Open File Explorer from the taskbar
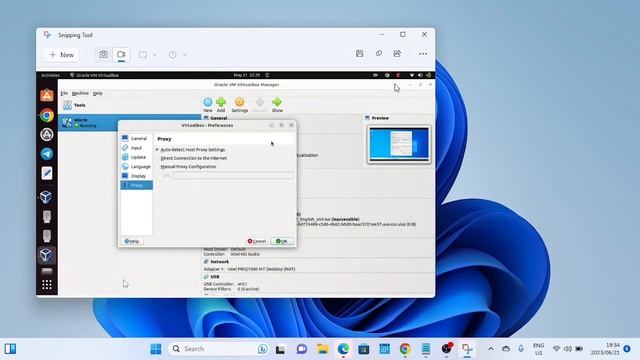 (322, 349)
